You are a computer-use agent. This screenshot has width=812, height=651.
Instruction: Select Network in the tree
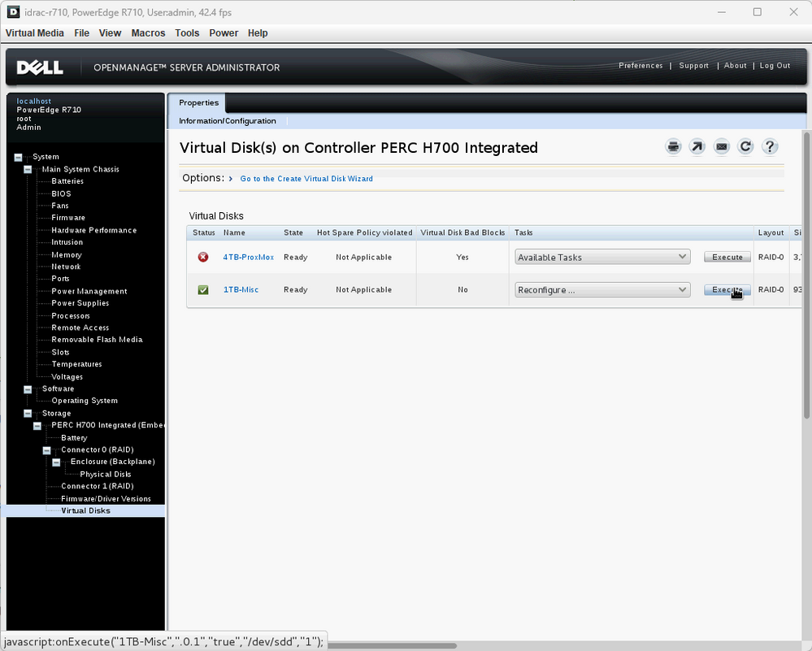[66, 267]
